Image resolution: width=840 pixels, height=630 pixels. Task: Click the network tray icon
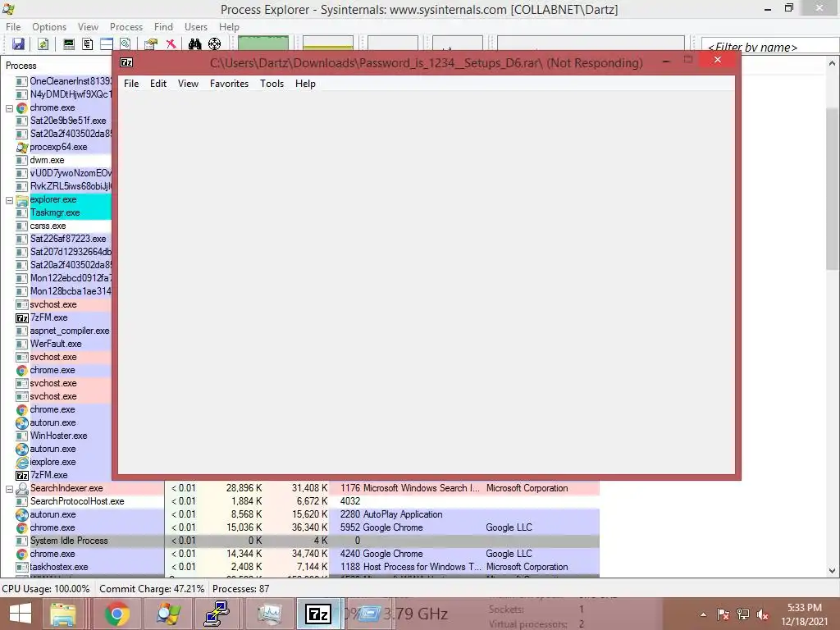pyautogui.click(x=743, y=615)
